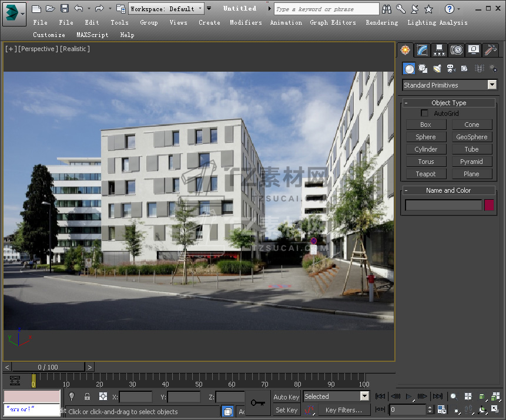
Task: Click the Zoom magnifier viewport icon
Action: pos(454,397)
